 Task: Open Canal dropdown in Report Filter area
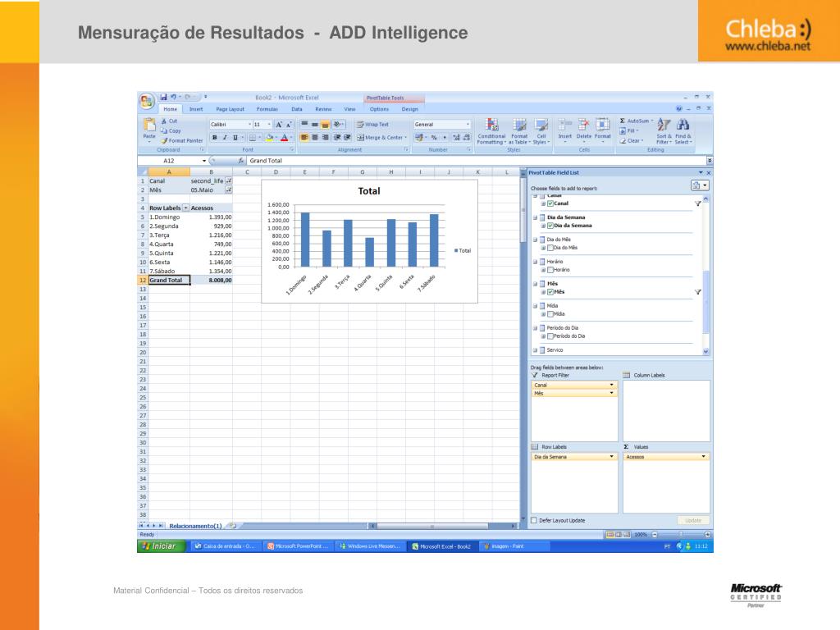(x=611, y=385)
